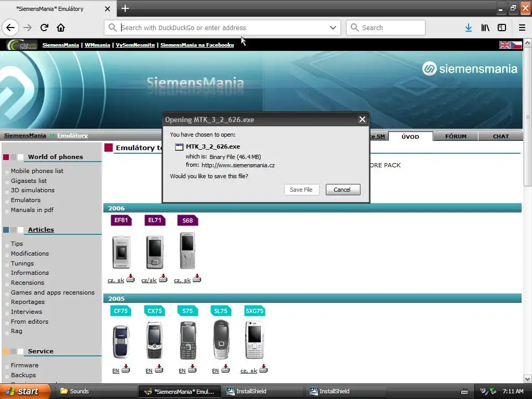This screenshot has height=399, width=532.
Task: Open the Library bookmarks icon
Action: 485,28
